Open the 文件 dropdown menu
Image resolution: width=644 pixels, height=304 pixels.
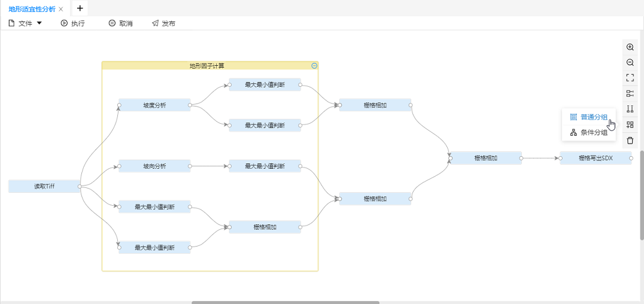(25, 23)
